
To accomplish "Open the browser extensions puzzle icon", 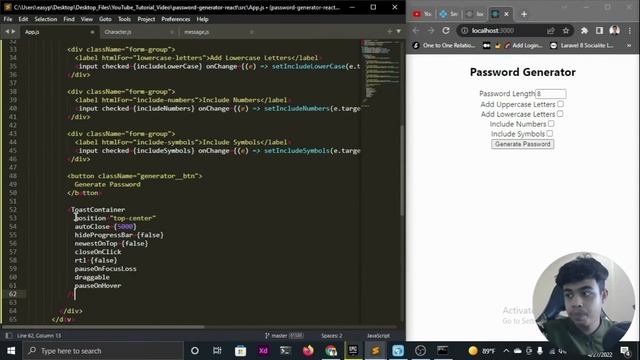I will tap(584, 31).
